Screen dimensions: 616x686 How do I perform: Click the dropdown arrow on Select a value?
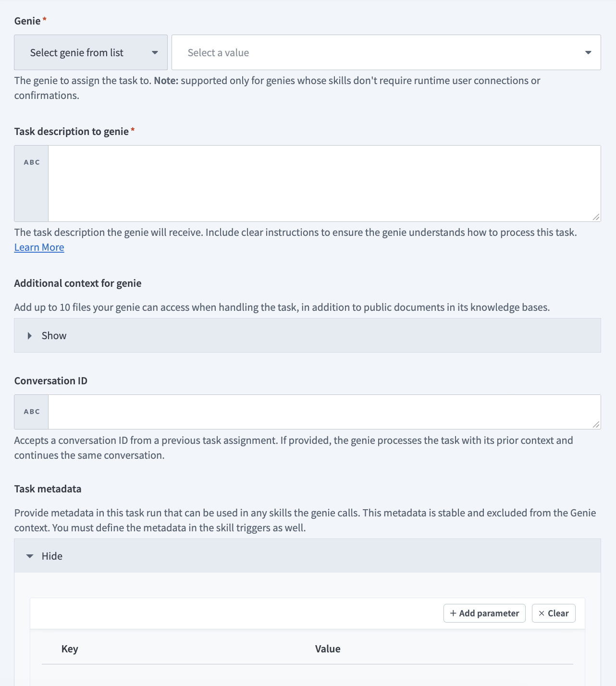(588, 52)
